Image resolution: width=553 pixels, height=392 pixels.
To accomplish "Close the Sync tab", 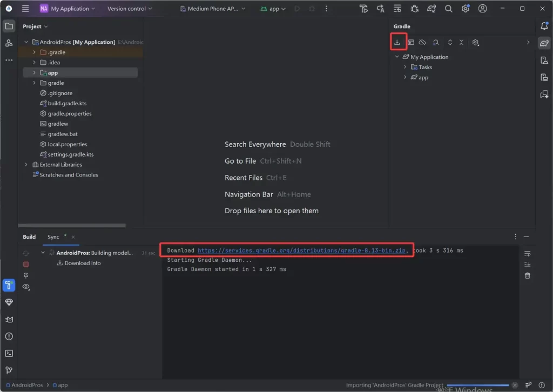I will pyautogui.click(x=73, y=237).
